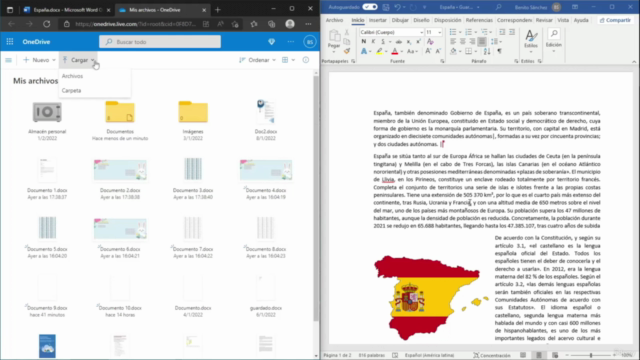Click the Undo arrow in Word
The image size is (640, 360).
coord(397,7)
